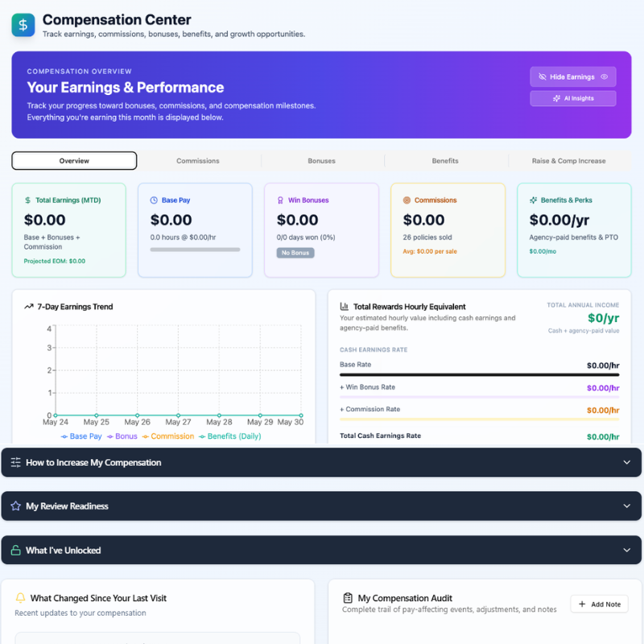
Task: Toggle Commission series in chart legend
Action: click(168, 436)
